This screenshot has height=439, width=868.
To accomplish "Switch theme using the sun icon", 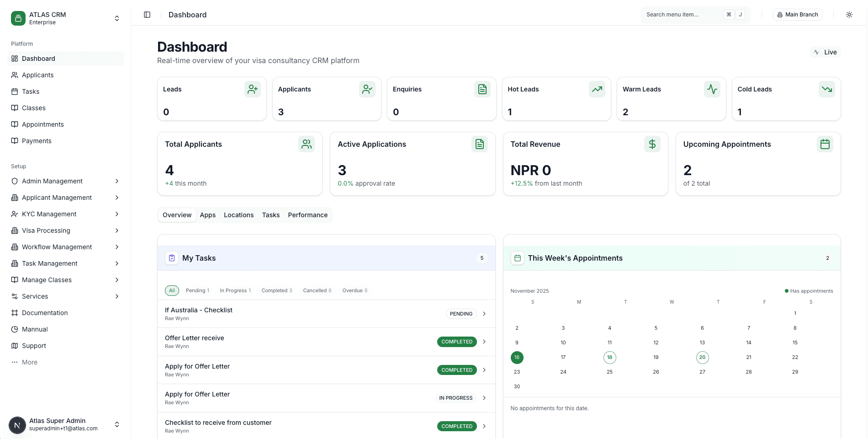I will click(849, 15).
